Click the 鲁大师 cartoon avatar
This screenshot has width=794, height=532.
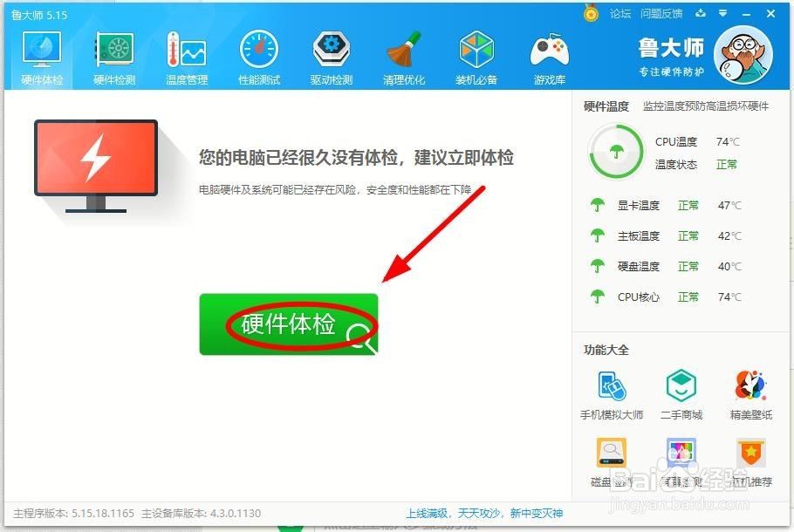click(x=743, y=55)
